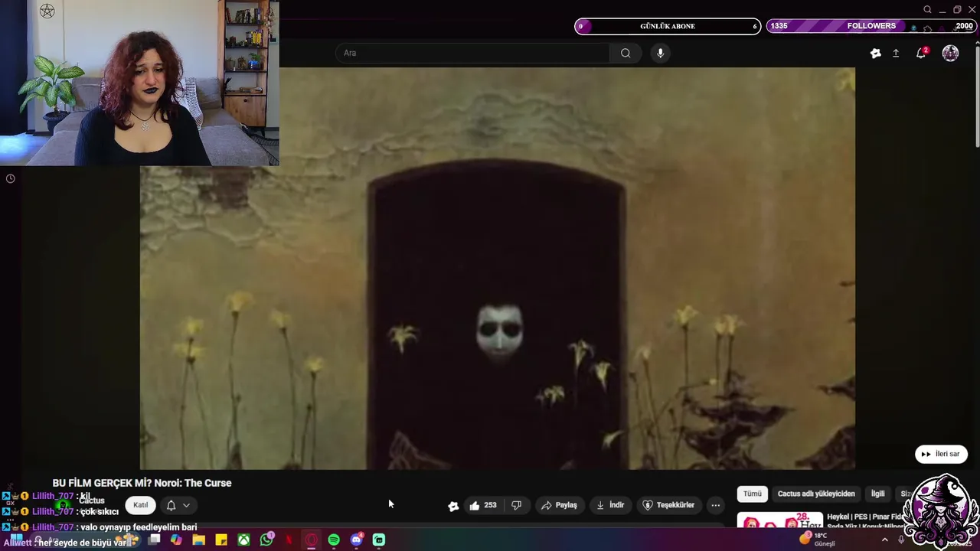Click the browser search-tabs magnifier icon
Image resolution: width=980 pixels, height=551 pixels.
point(927,10)
